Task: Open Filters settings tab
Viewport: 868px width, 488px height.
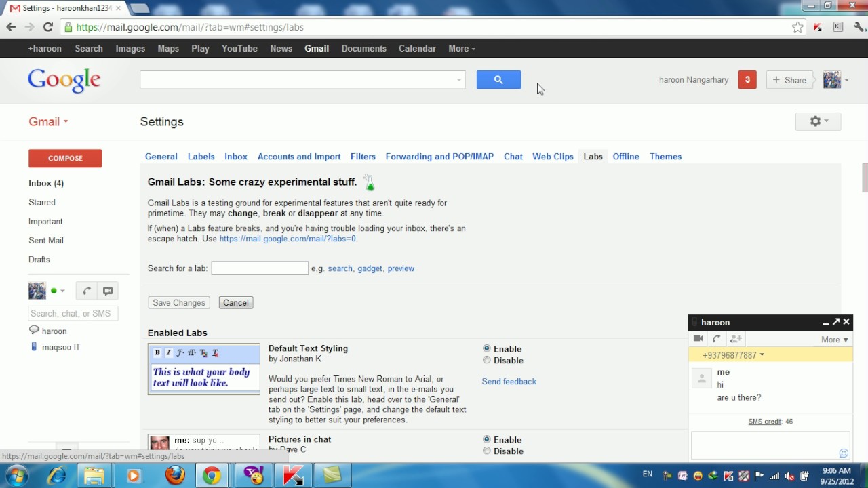Action: click(x=363, y=157)
